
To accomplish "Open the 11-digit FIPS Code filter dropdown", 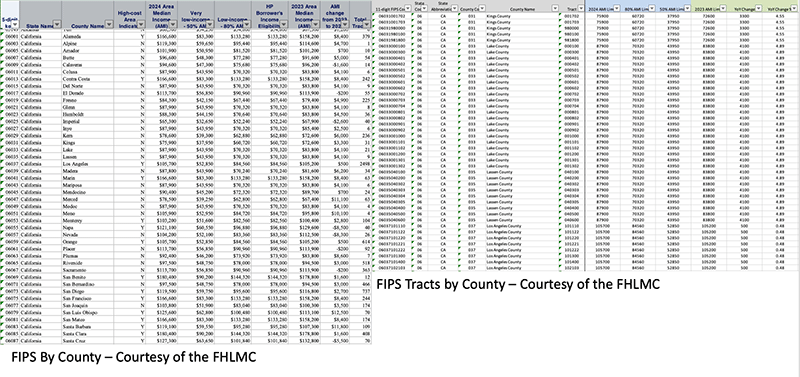I will point(408,8).
